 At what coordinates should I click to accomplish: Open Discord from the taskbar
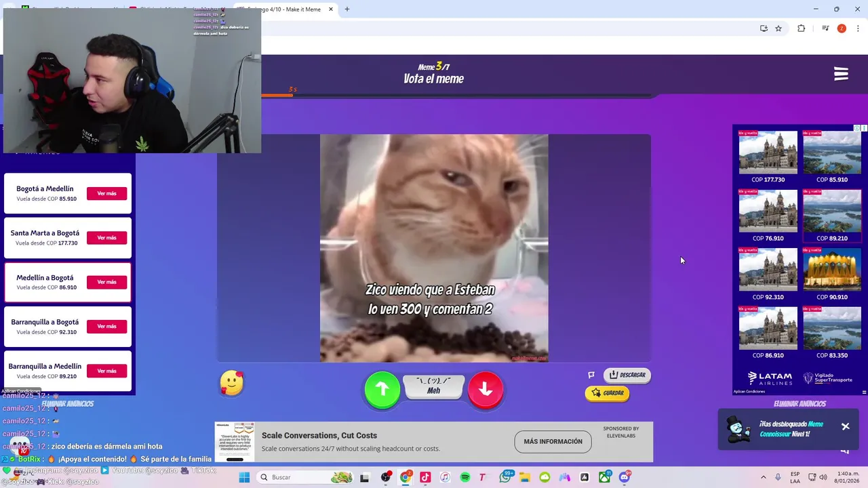click(x=625, y=477)
